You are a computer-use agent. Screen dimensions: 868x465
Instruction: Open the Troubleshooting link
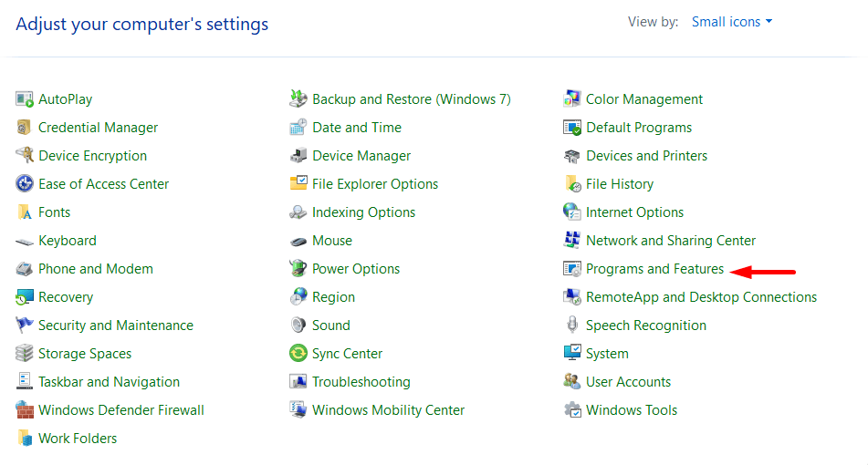(361, 382)
